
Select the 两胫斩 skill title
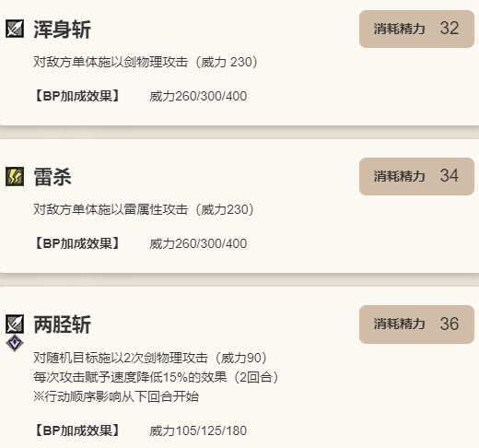pos(62,324)
